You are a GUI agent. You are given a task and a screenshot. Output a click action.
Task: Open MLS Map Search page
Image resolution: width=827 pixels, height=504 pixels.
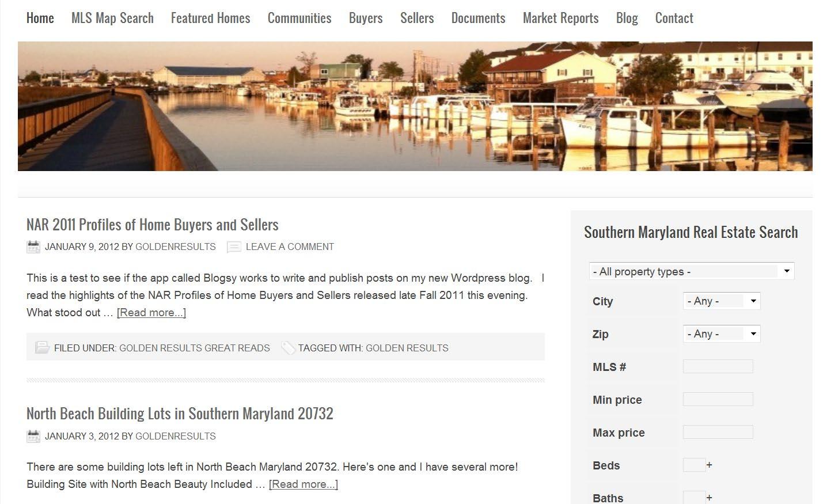[x=112, y=18]
